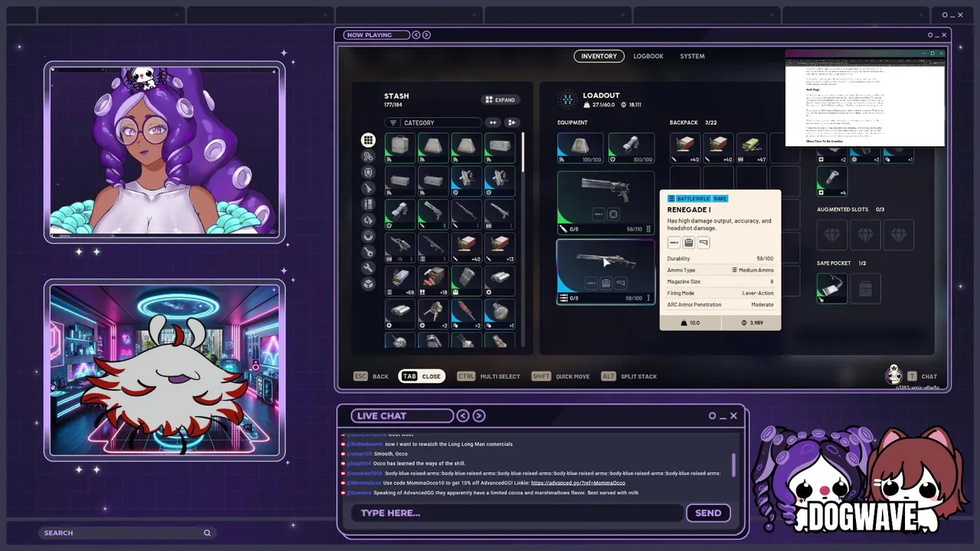Go to next with Now Playing right arrow
The image size is (980, 551).
pos(426,35)
